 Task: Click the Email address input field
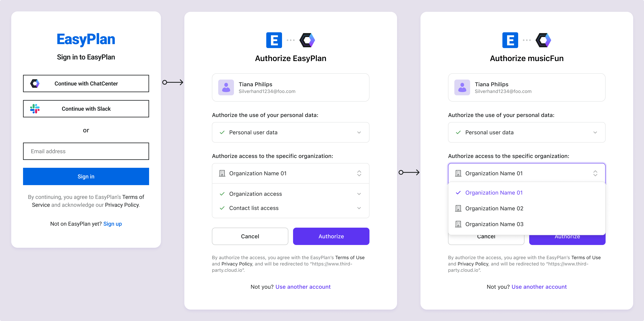(86, 151)
